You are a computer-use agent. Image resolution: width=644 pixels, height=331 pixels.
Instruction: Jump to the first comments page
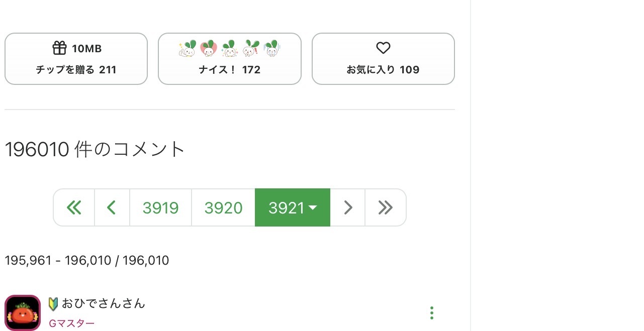click(x=74, y=207)
